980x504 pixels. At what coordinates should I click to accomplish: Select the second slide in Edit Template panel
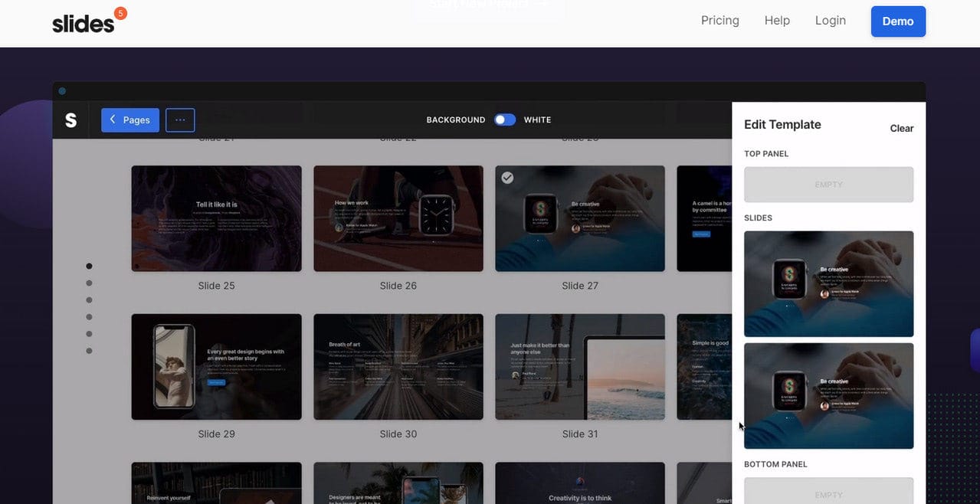tap(828, 396)
